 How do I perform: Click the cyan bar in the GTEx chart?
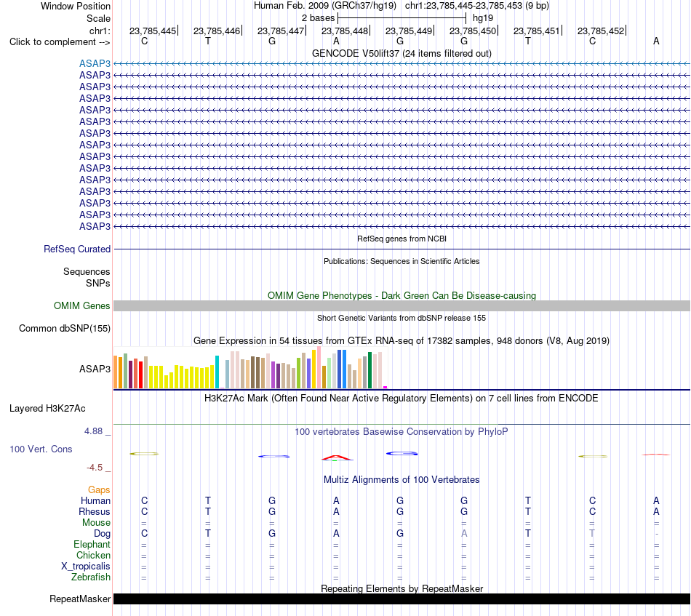pyautogui.click(x=217, y=372)
